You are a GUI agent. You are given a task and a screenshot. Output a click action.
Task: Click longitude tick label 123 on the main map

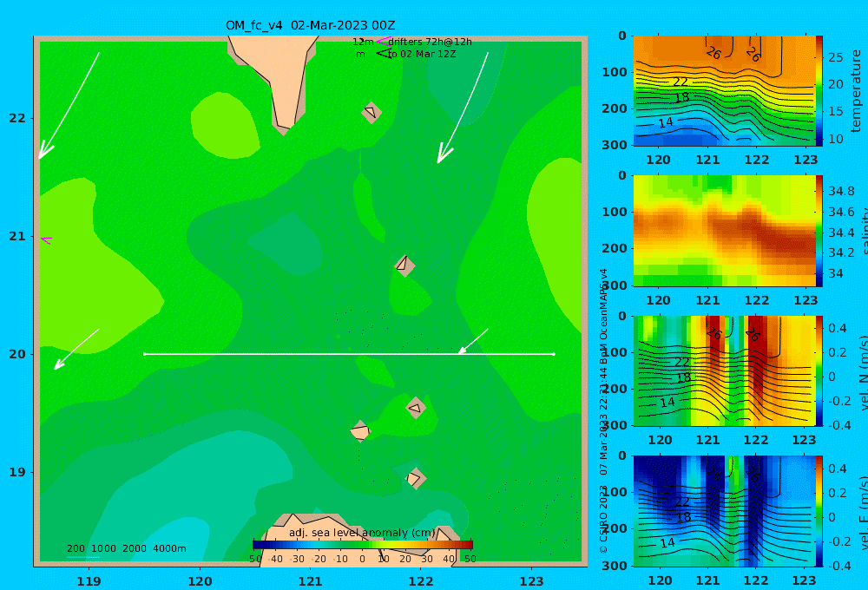coord(532,581)
